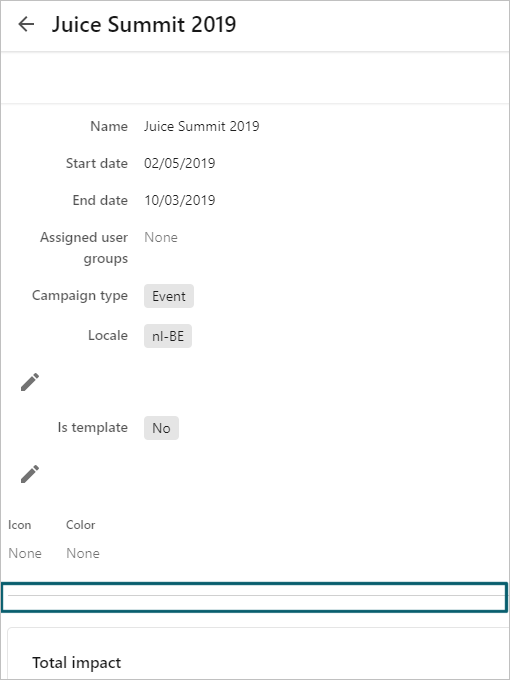Viewport: 510px width, 680px height.
Task: Click the Locale field label
Action: 108,335
